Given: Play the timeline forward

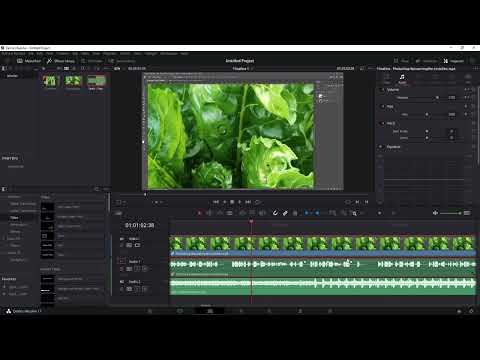Looking at the screenshot, I should click(x=240, y=202).
